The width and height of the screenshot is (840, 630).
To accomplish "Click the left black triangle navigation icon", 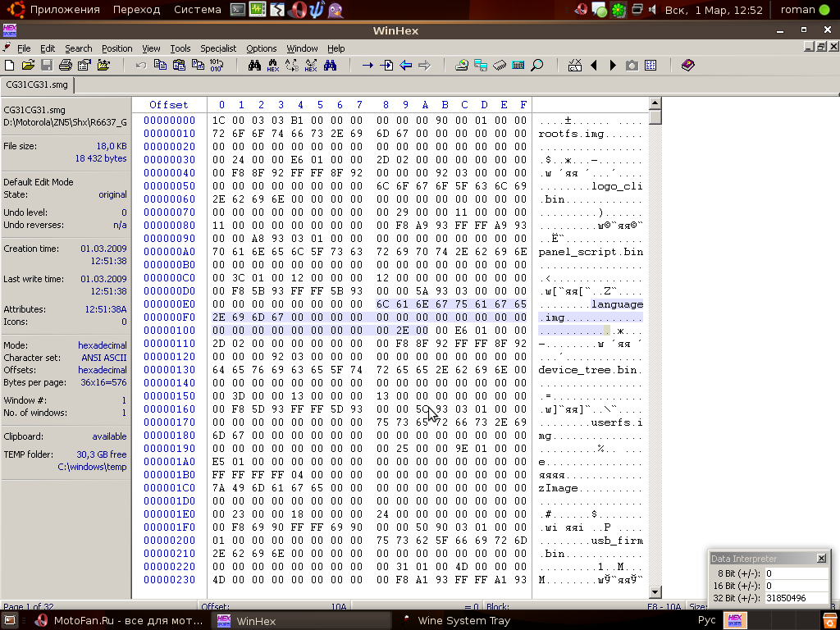I will coord(594,66).
